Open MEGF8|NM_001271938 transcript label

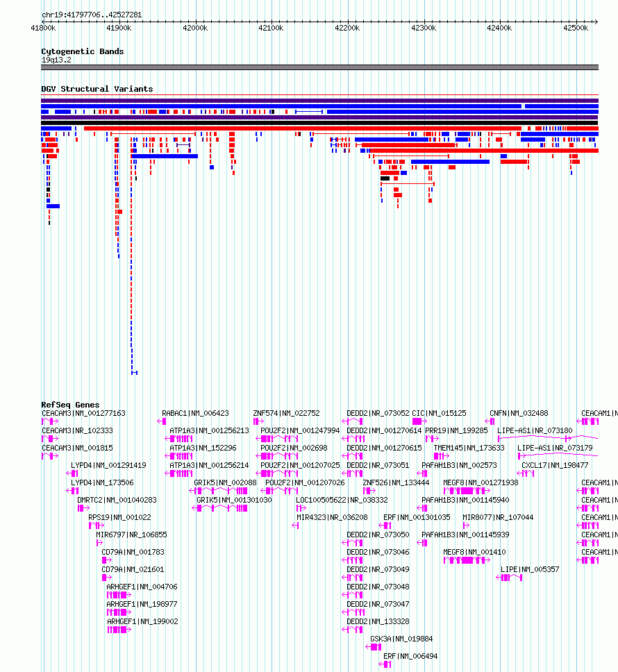click(x=481, y=482)
